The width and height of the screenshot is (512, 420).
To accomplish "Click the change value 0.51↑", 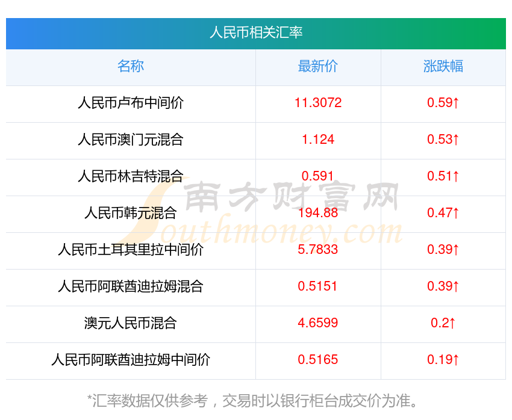I will (443, 176).
